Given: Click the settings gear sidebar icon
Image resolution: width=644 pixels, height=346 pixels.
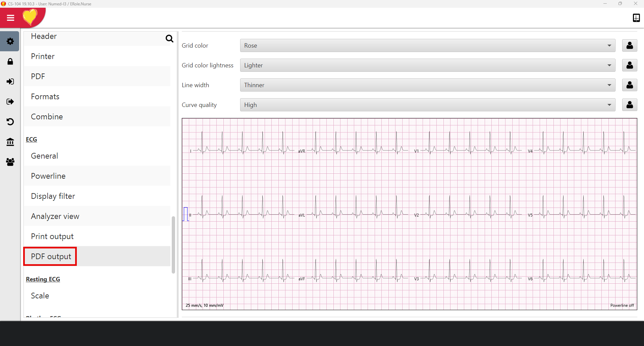Looking at the screenshot, I should click(x=10, y=41).
